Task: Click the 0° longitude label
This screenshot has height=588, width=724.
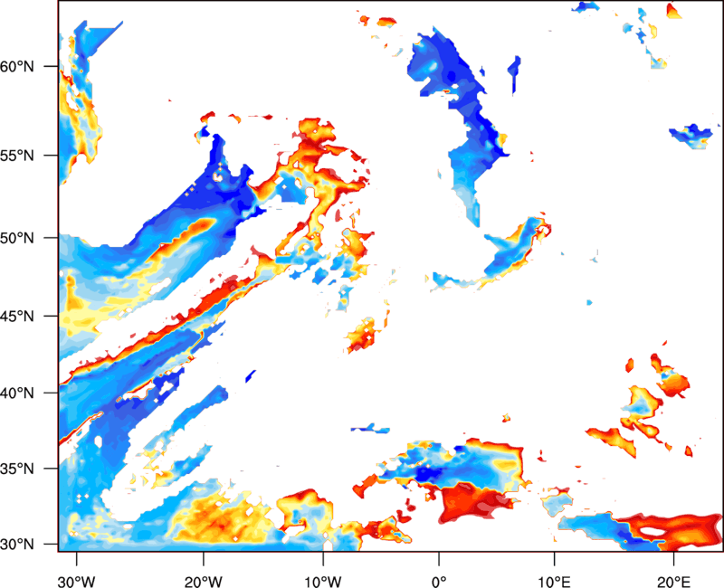Action: point(439,582)
